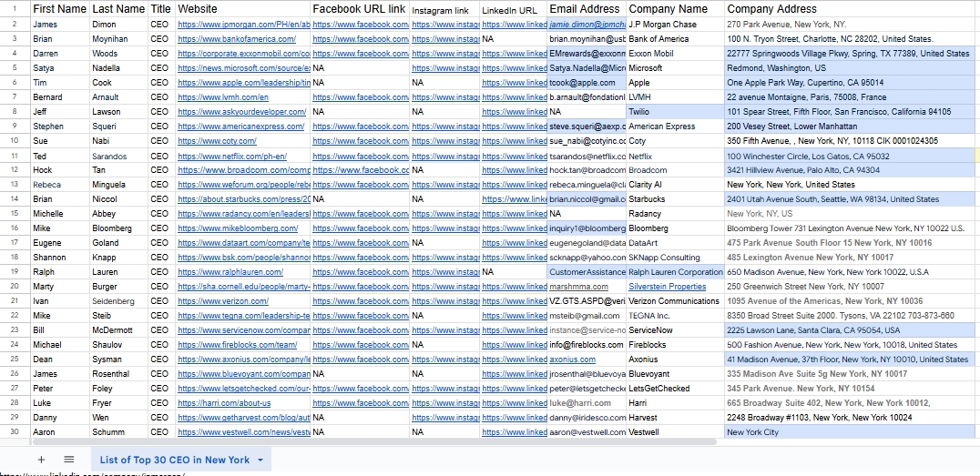Select the Instagram link header cell
This screenshot has width=980, height=476.
444,9
